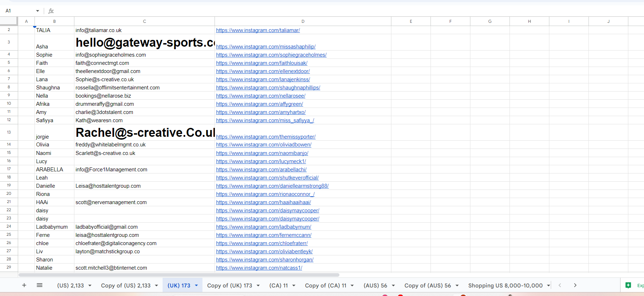Select row 22 header
Viewport: 644px width, 296px height.
pos(9,210)
